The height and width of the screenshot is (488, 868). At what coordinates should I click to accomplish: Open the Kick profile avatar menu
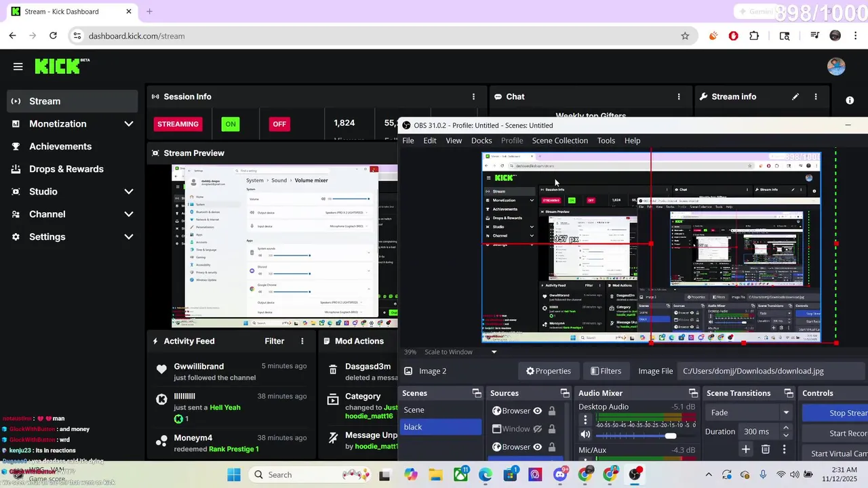(x=836, y=66)
